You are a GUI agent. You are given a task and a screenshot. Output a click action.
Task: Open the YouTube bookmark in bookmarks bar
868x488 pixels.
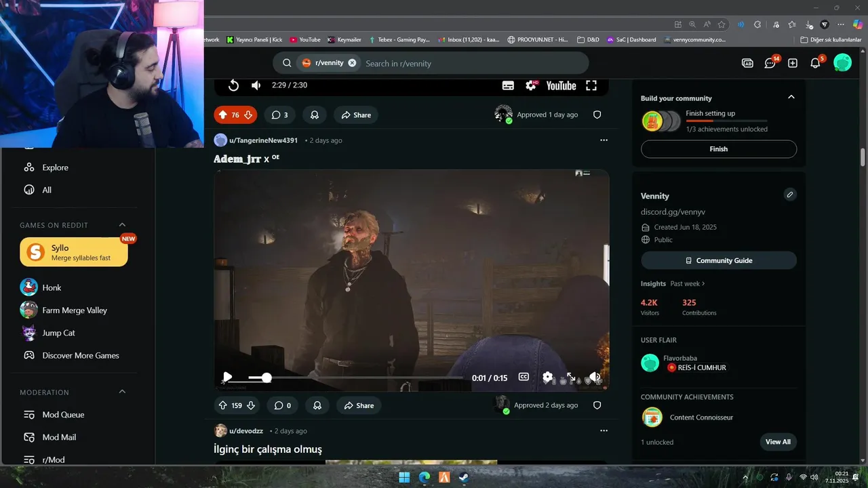304,40
